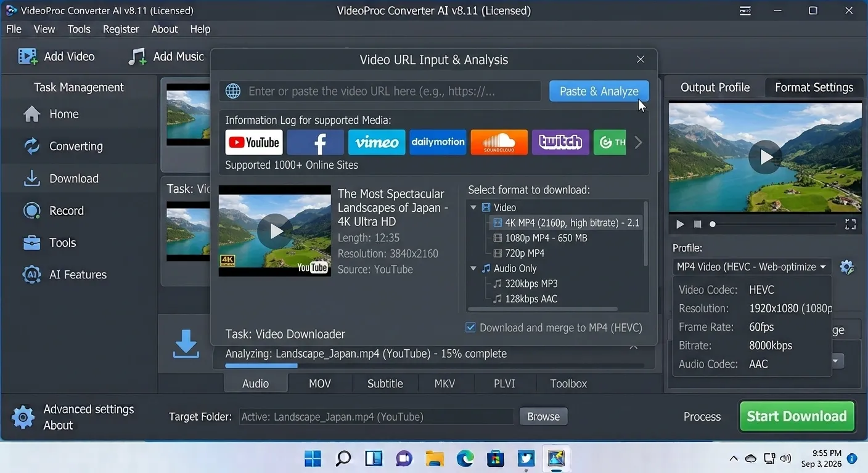Collapse the Video format tree node
Viewport: 868px width, 473px height.
473,208
